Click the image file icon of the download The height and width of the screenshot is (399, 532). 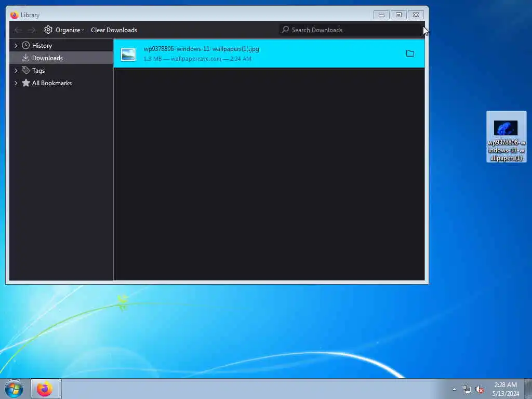128,54
